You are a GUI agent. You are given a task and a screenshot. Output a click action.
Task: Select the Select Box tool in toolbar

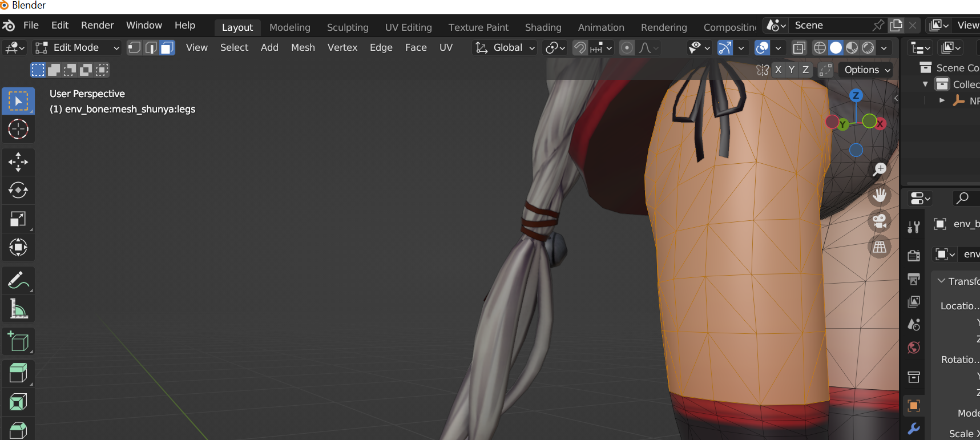click(x=18, y=102)
